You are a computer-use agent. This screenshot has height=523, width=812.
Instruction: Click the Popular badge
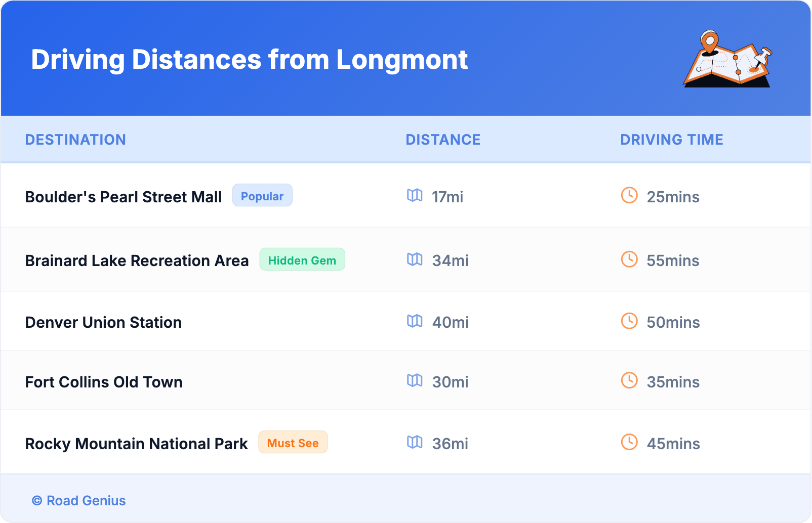[x=262, y=196]
